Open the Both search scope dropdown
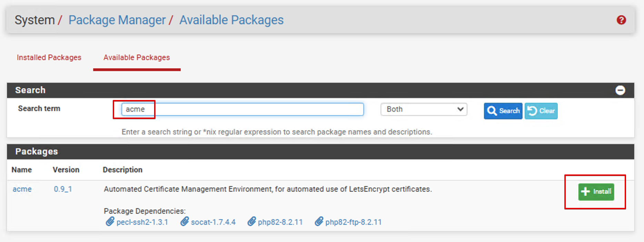644x242 pixels. 424,109
